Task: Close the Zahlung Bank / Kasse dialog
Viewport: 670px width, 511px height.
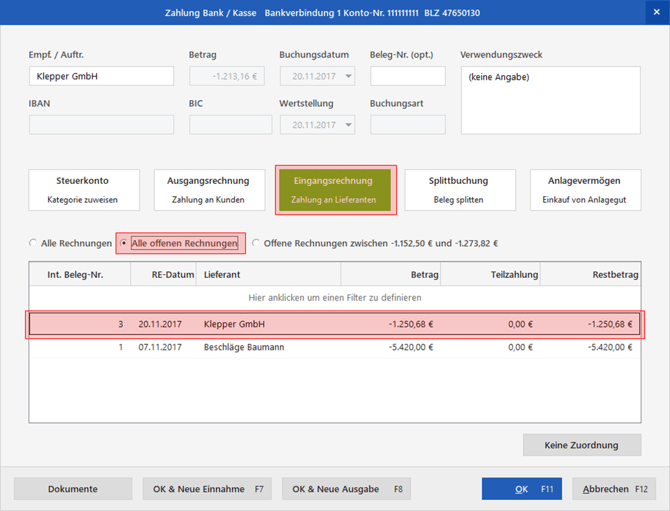Action: [x=656, y=12]
